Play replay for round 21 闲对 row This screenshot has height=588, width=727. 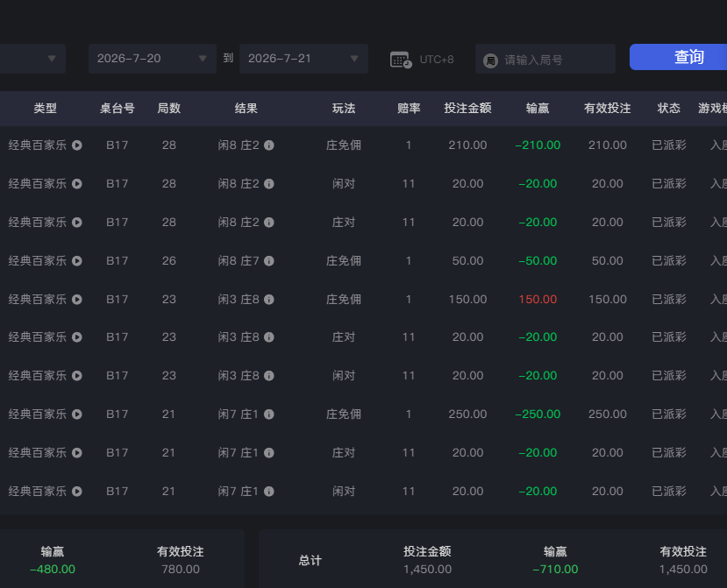coord(77,491)
